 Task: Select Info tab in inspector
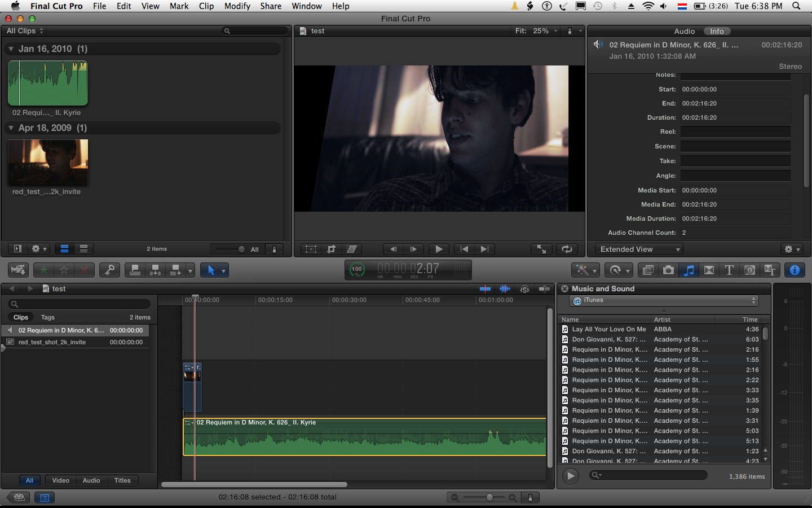click(717, 32)
